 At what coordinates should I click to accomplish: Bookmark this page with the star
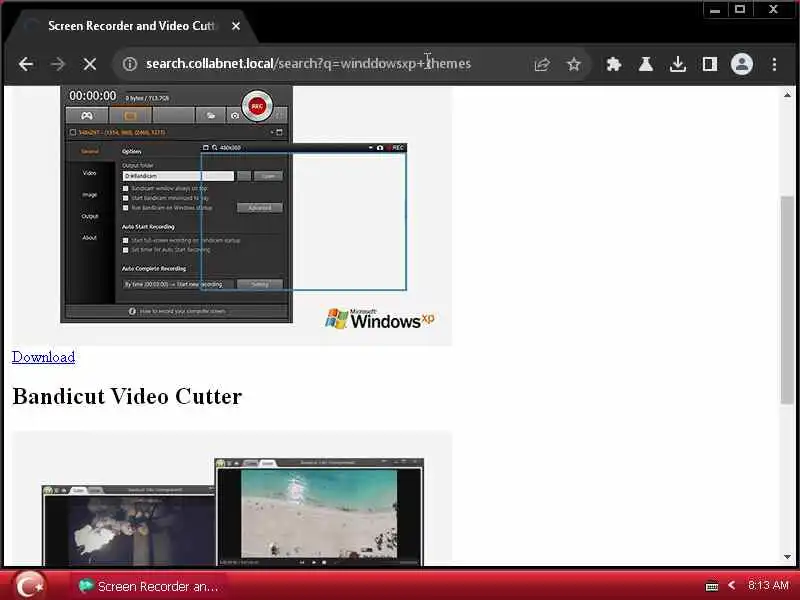pyautogui.click(x=574, y=64)
